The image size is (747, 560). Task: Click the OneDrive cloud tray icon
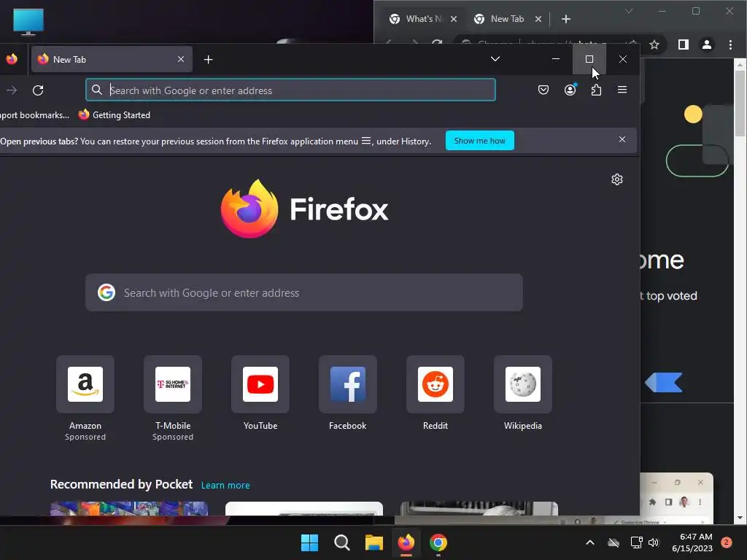point(614,542)
